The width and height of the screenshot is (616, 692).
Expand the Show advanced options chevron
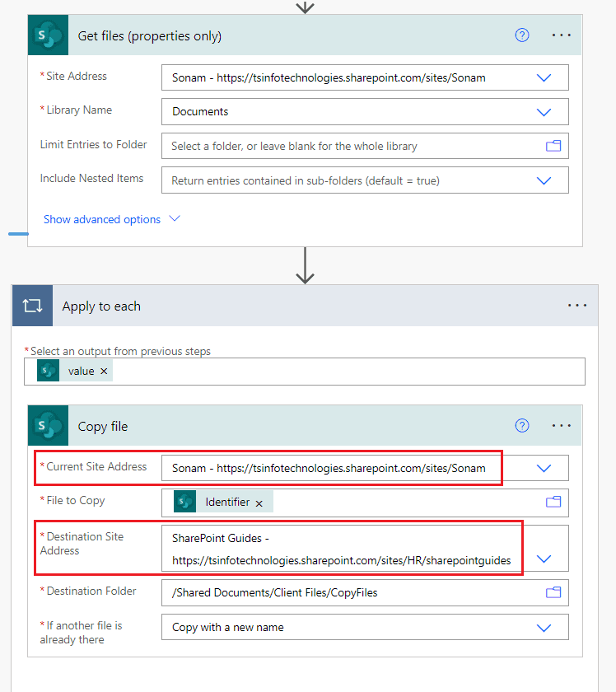coord(175,218)
